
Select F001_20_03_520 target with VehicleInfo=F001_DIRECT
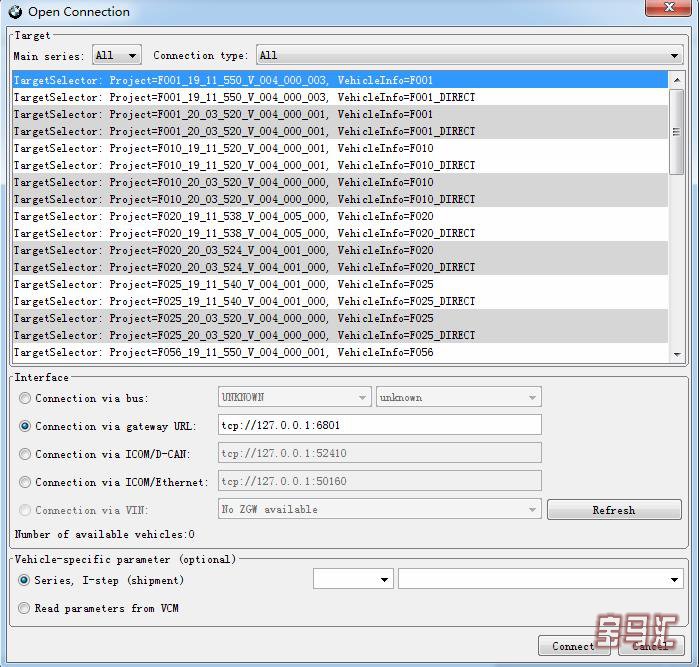(x=340, y=131)
